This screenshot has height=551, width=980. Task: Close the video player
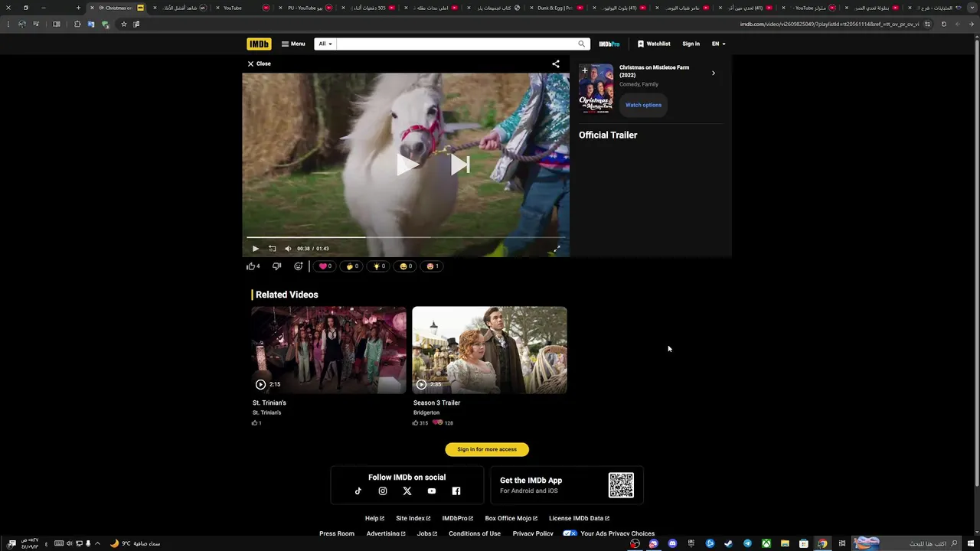[259, 64]
